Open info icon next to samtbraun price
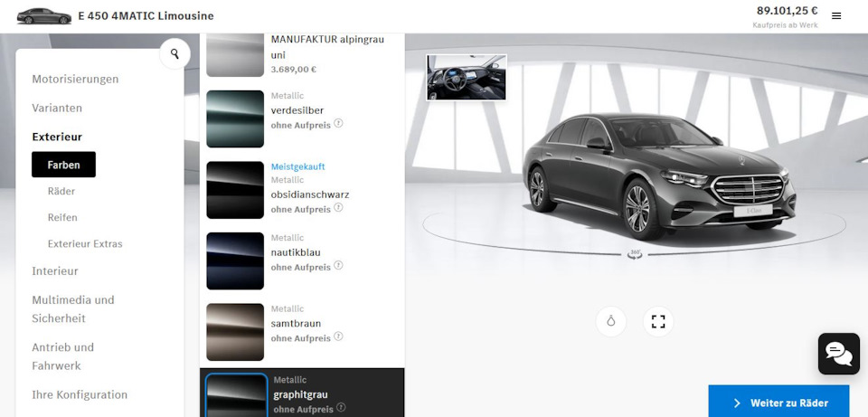 coord(338,336)
